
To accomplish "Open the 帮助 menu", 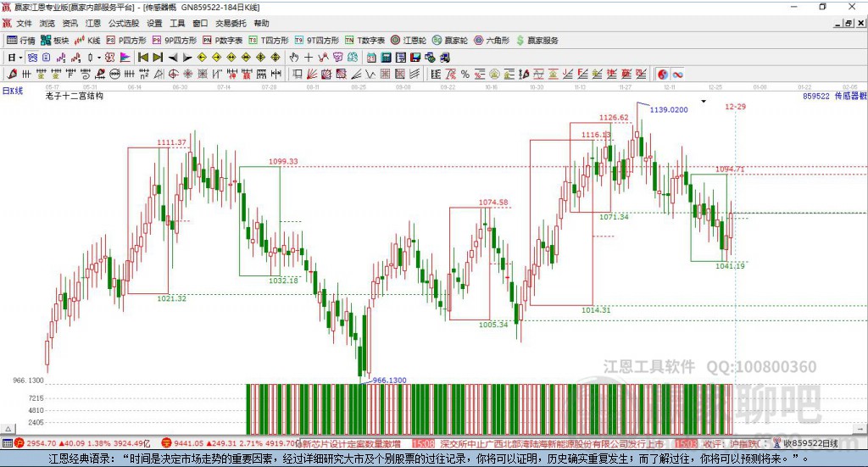I will pos(261,23).
